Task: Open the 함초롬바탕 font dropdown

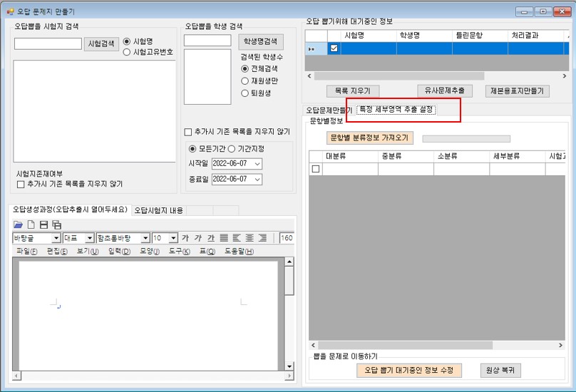Action: pyautogui.click(x=145, y=239)
